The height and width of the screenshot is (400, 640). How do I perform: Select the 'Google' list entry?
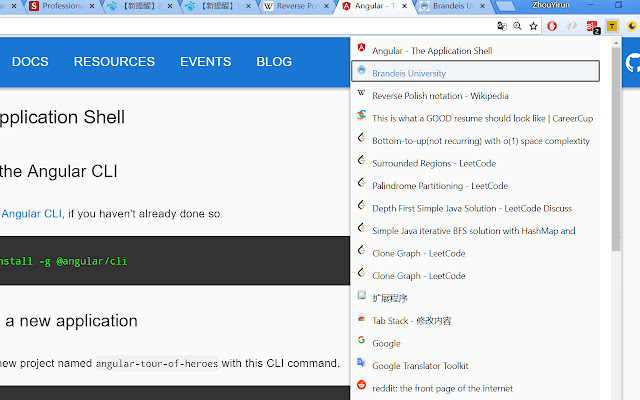point(476,343)
